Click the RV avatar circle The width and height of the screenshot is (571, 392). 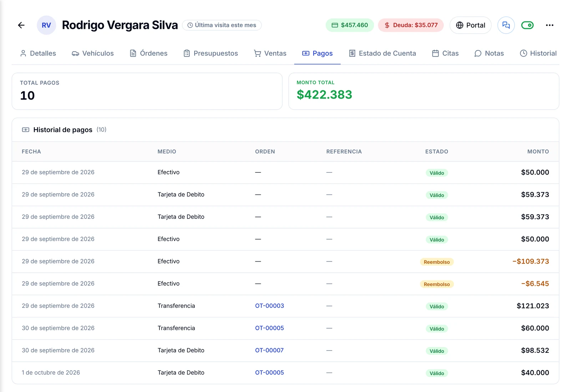(x=46, y=25)
